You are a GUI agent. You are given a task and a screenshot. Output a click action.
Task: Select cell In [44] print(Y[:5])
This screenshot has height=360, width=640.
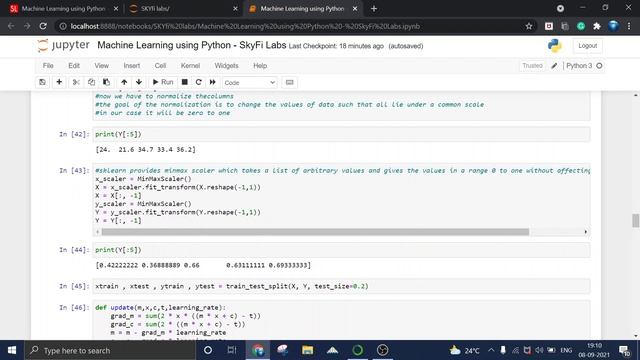341,250
